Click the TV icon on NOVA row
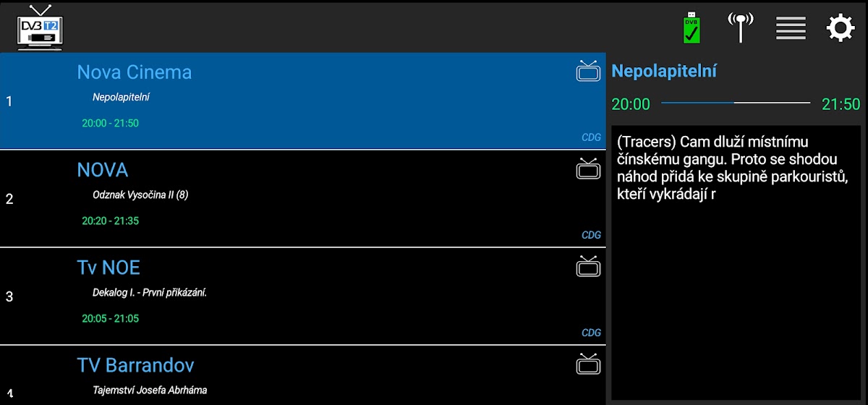Screen dimensions: 868x405 (588, 169)
